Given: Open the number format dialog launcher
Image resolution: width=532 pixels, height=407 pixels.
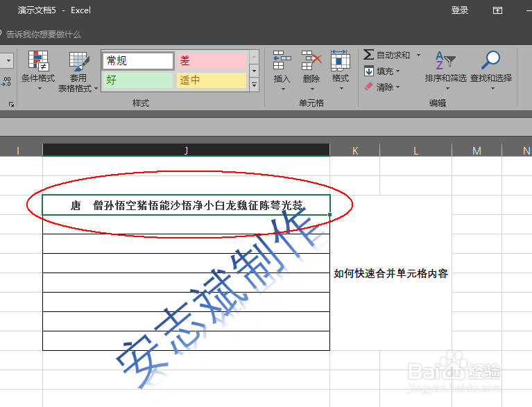Looking at the screenshot, I should coord(11,105).
